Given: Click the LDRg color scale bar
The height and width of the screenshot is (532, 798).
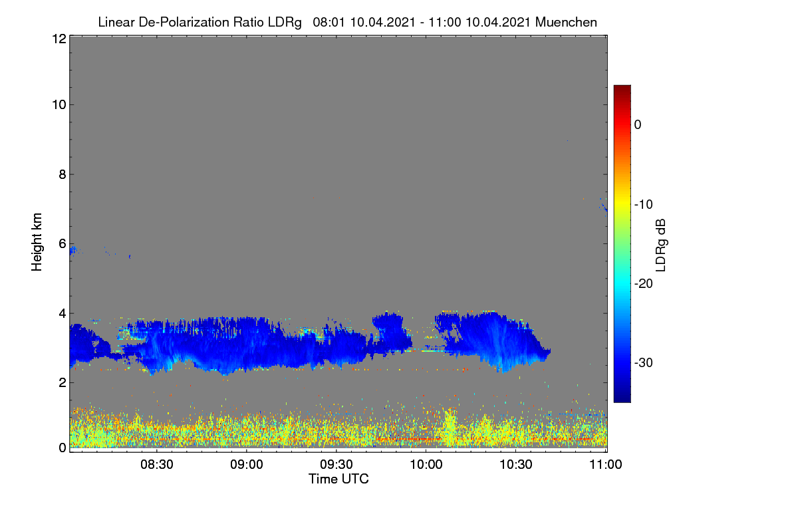Looking at the screenshot, I should tap(622, 243).
